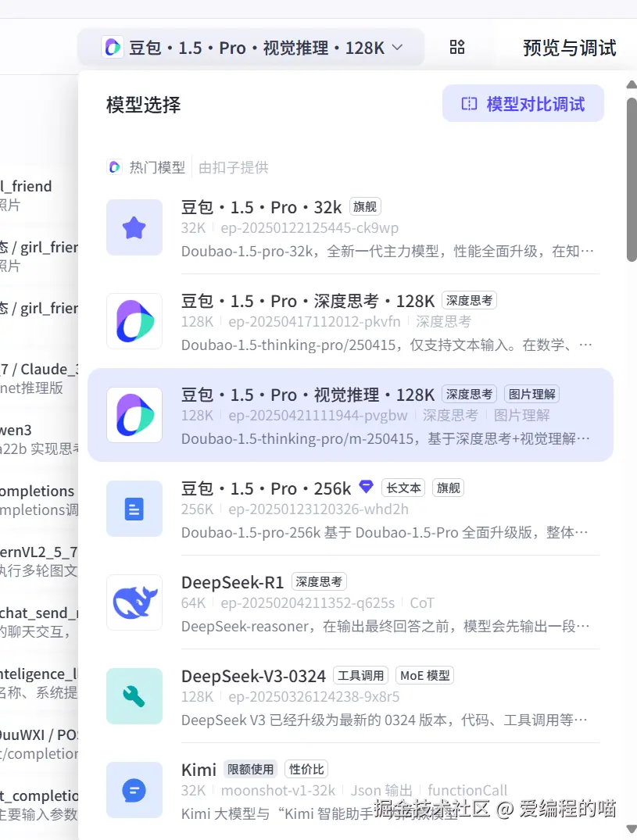637x840 pixels.
Task: Click the 长文本 tag on 256k model
Action: click(403, 488)
